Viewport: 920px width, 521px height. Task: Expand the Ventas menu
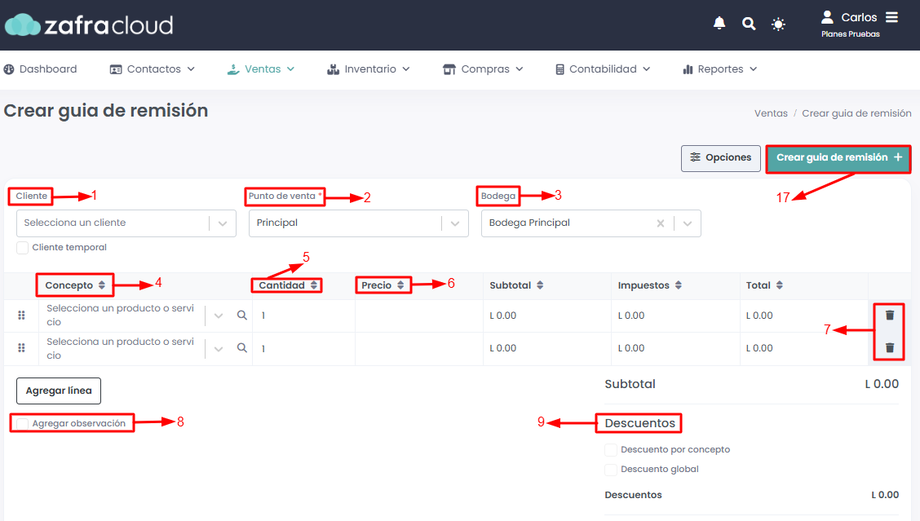point(261,69)
